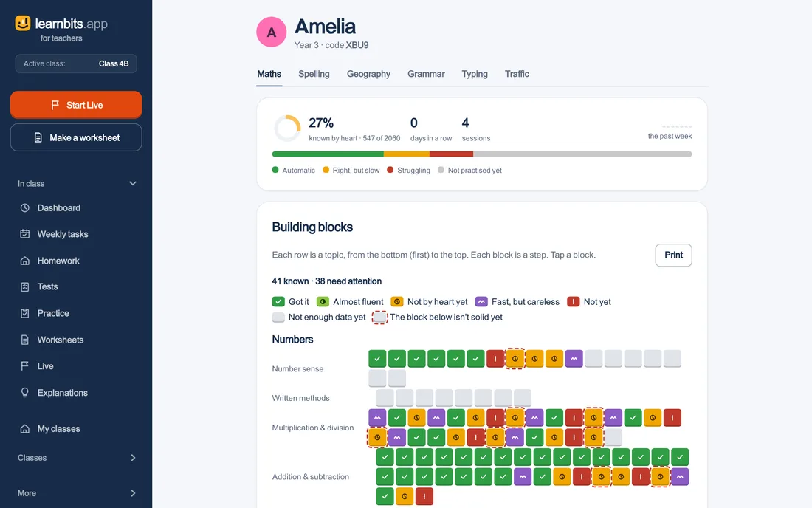The height and width of the screenshot is (508, 812).
Task: Click the Dashboard clock icon
Action: point(25,207)
